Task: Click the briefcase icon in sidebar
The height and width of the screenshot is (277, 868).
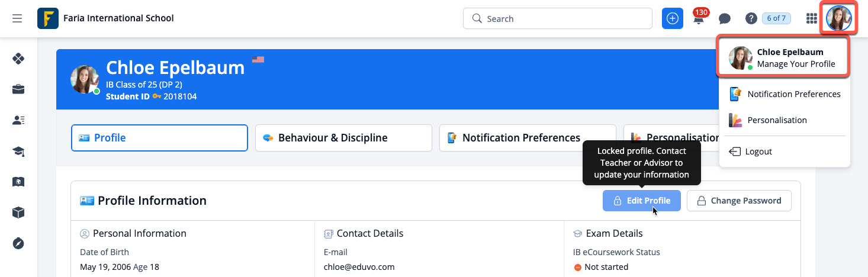Action: [18, 89]
